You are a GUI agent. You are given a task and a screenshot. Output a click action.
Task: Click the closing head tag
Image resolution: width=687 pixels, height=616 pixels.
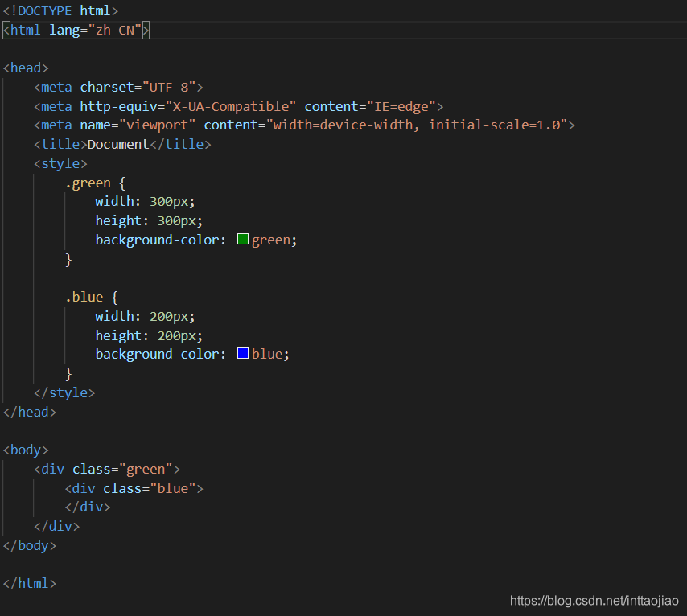coord(30,412)
